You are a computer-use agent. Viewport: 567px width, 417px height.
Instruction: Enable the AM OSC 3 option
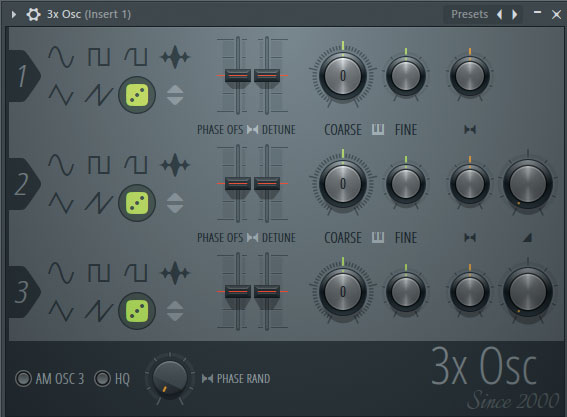tap(23, 379)
